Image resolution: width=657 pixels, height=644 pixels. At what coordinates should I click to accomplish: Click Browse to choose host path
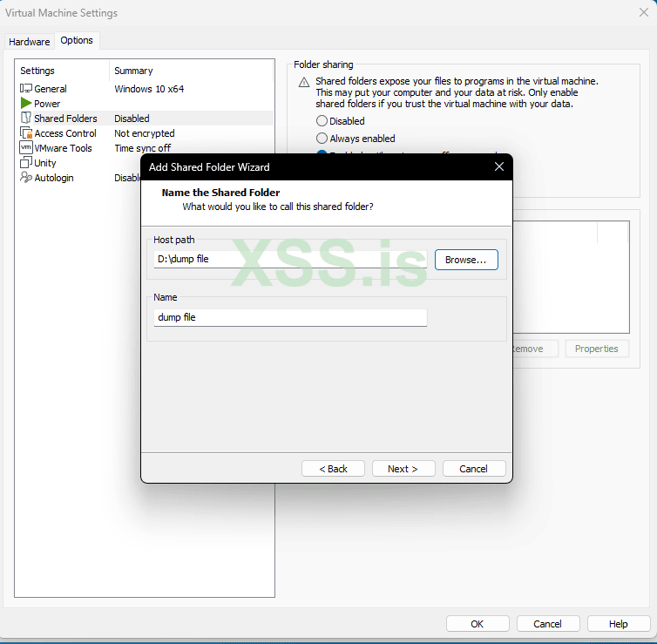point(466,260)
